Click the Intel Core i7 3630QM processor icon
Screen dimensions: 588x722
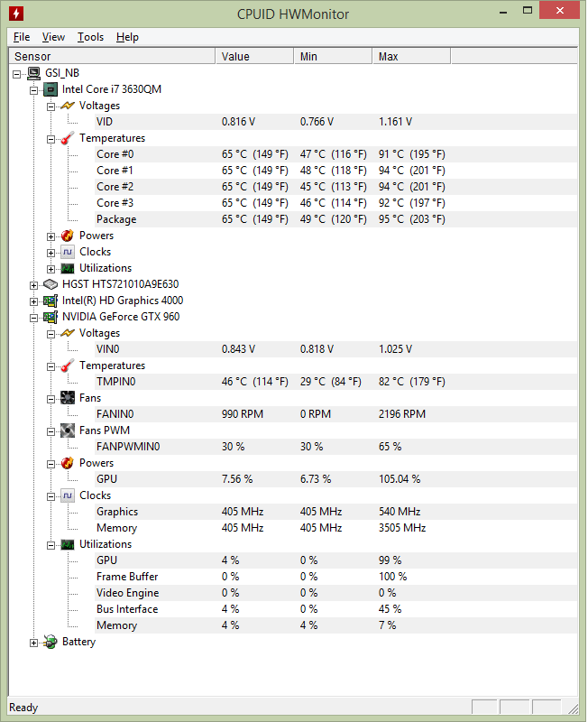coord(51,89)
